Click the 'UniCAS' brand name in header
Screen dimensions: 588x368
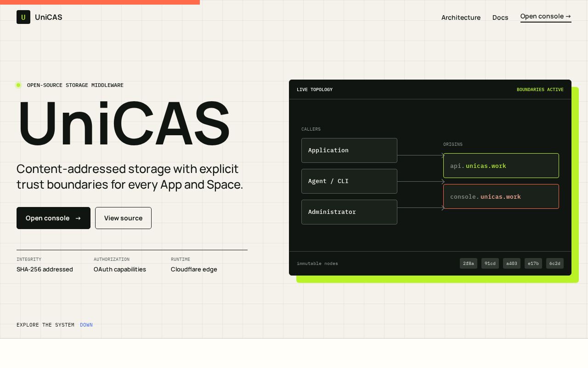pos(49,17)
